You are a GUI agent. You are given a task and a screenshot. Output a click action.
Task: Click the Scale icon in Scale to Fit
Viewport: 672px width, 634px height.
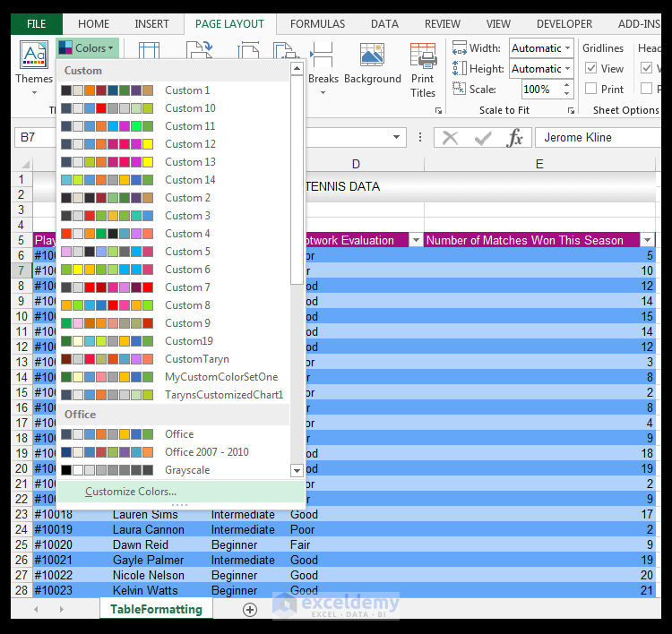point(459,89)
